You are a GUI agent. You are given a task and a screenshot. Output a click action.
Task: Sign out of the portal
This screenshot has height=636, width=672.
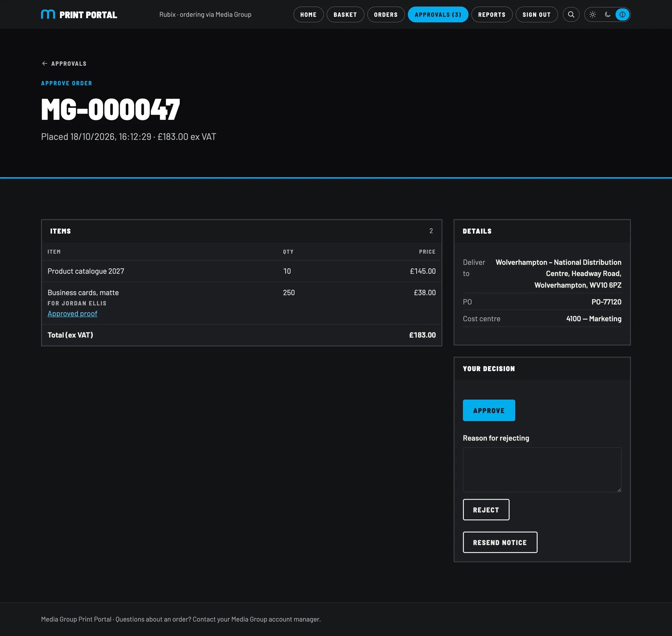click(536, 14)
